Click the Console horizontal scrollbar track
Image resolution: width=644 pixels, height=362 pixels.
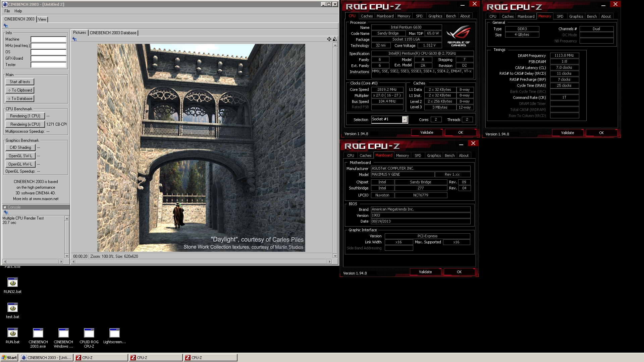33,261
